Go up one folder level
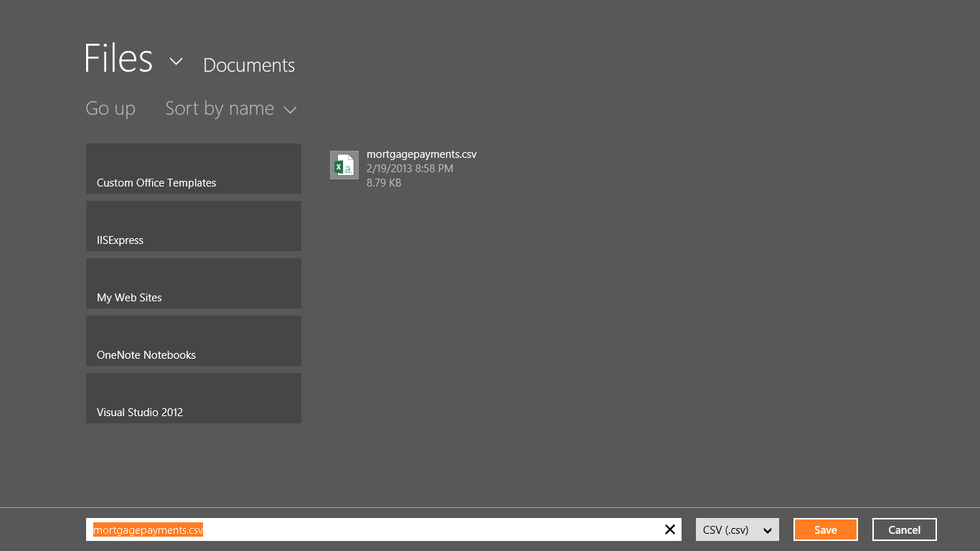The image size is (980, 551). coord(110,108)
